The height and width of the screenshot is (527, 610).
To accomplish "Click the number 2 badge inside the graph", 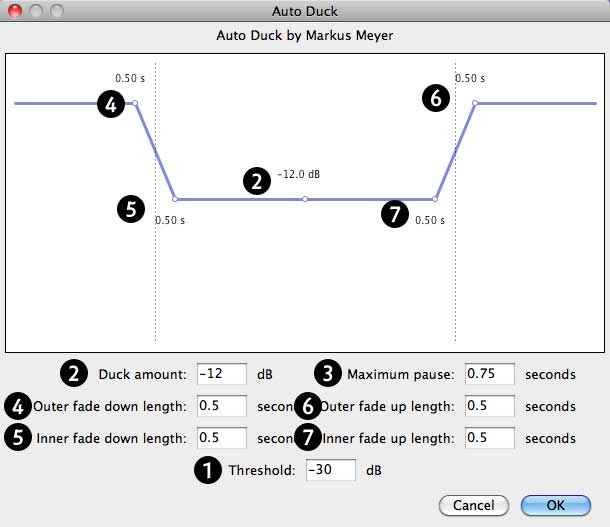I will [258, 181].
